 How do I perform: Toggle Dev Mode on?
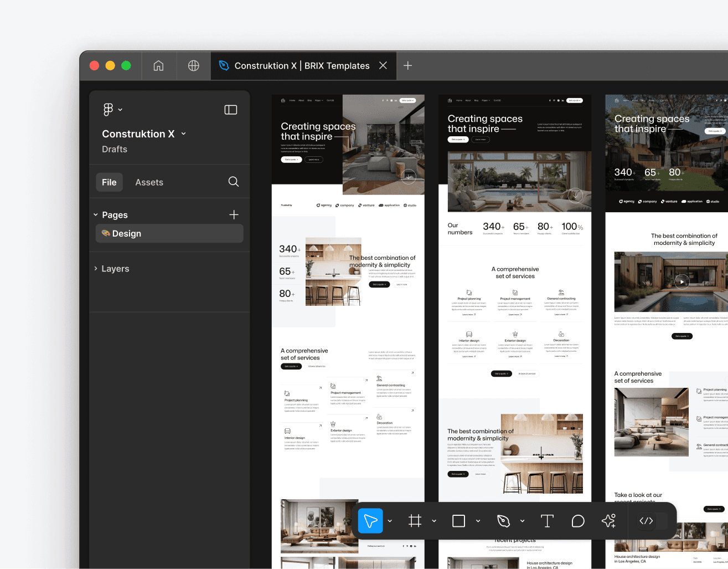[646, 521]
